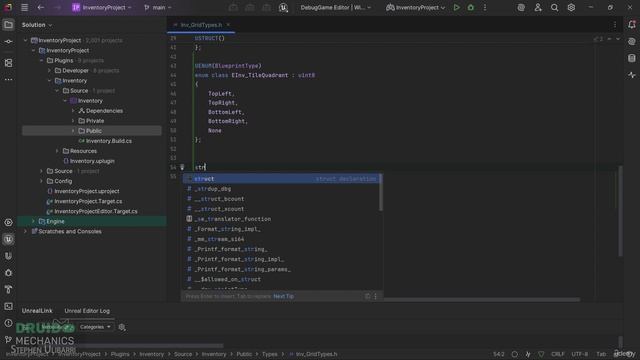Open the main hamburger menu
Viewport: 640px width, 360px height.
[24, 7]
